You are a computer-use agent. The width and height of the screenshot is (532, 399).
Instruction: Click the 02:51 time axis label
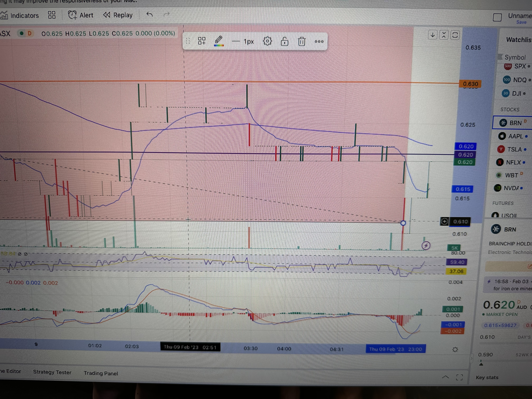[190, 347]
